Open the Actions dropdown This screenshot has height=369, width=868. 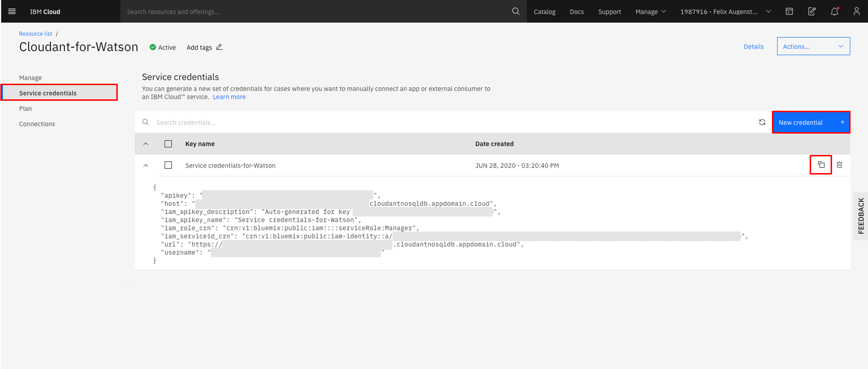pyautogui.click(x=813, y=46)
